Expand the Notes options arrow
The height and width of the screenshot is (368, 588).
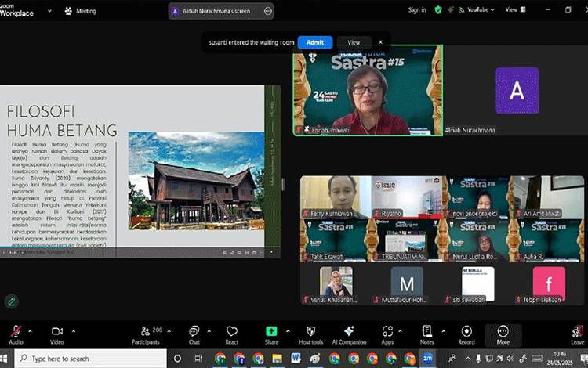coord(443,331)
